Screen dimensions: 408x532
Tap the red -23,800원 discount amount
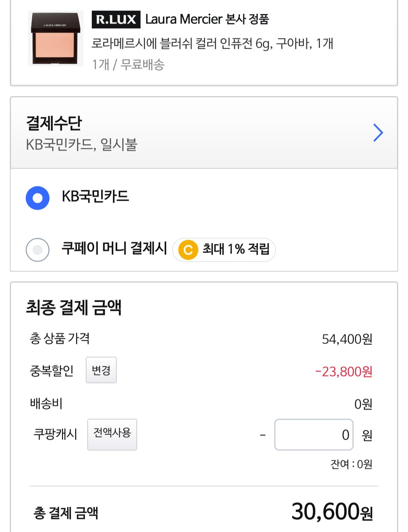point(344,372)
